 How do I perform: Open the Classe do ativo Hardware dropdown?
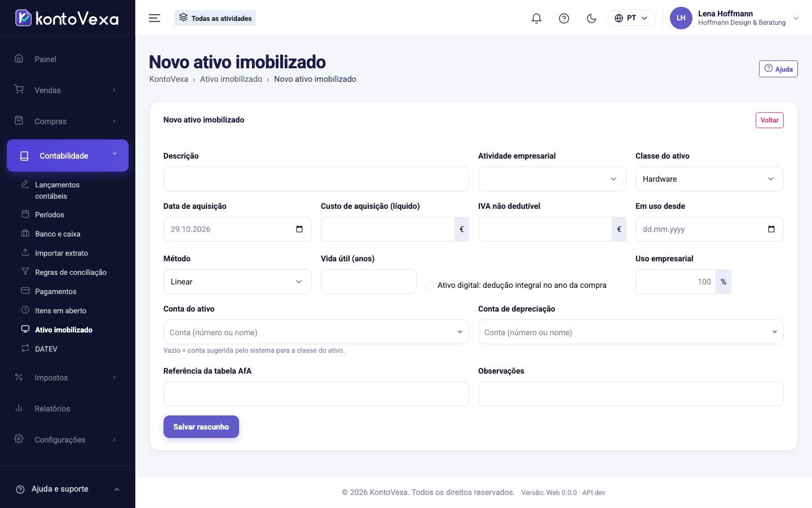(x=709, y=179)
